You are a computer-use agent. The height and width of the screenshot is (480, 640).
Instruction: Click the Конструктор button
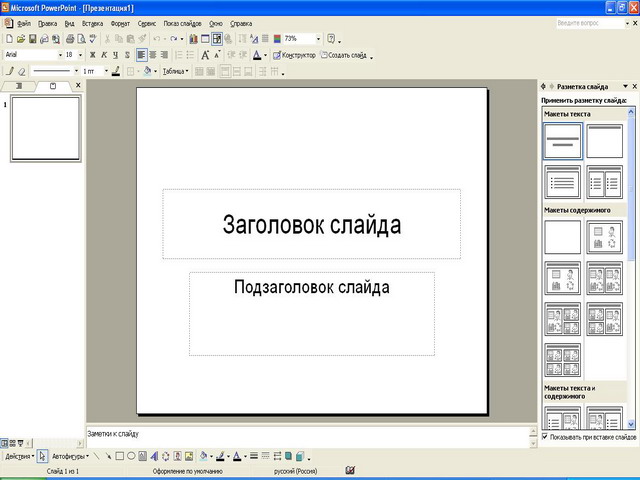[x=294, y=55]
